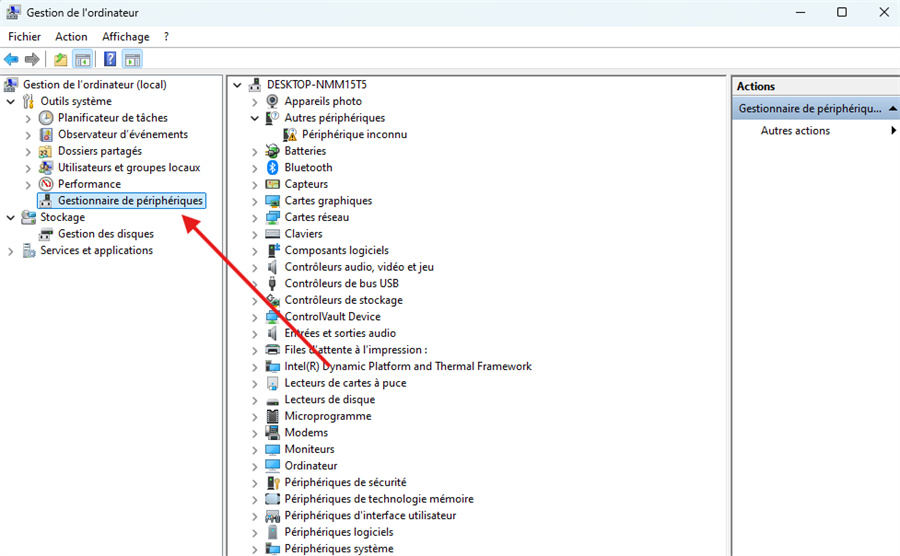Click the Cartes réseau icon
The height and width of the screenshot is (556, 900).
[273, 217]
